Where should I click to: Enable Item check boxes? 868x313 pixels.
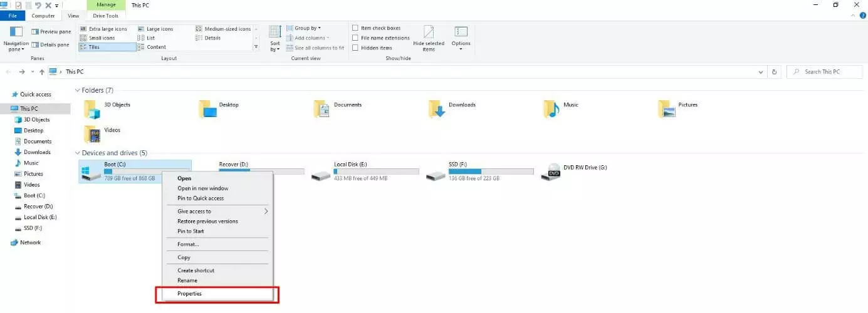click(377, 28)
